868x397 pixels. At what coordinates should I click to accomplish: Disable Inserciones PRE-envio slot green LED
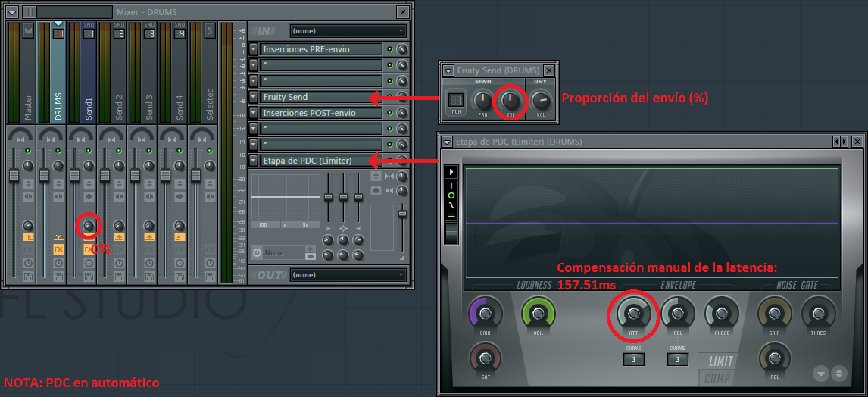(390, 49)
